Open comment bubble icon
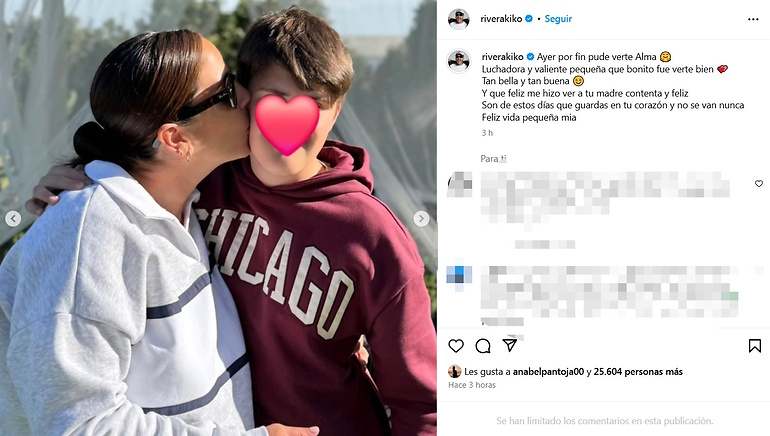This screenshot has width=770, height=436. coord(483,346)
